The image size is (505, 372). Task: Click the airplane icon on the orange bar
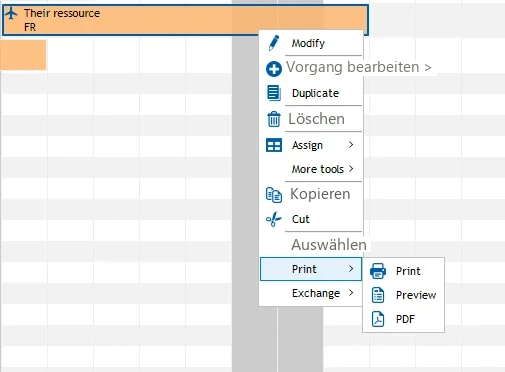[11, 14]
